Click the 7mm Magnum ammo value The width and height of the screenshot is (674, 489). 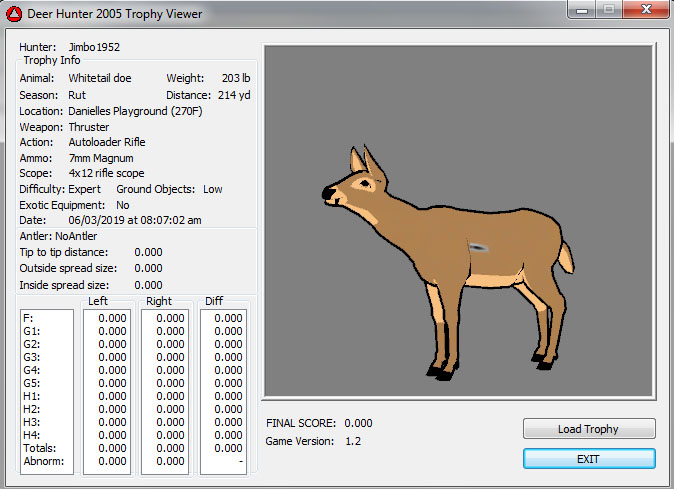[101, 158]
